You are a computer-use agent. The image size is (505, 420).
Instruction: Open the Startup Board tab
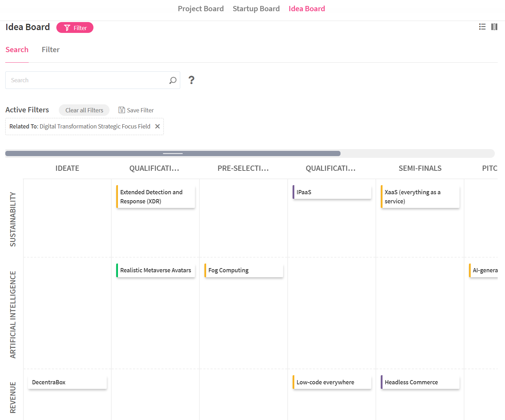[256, 9]
